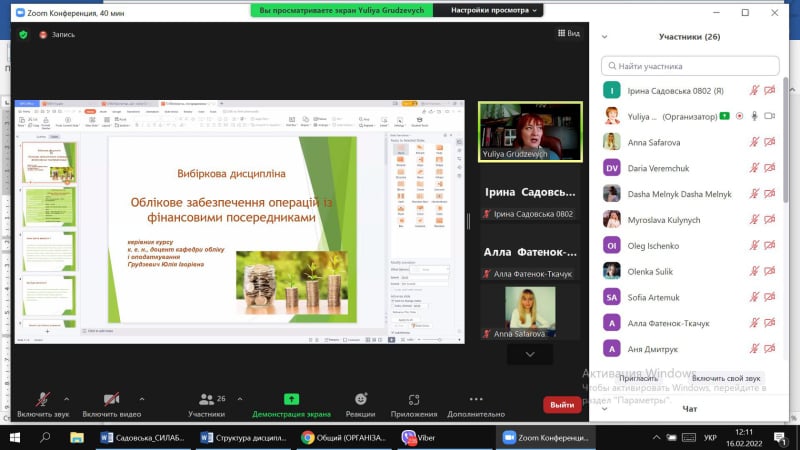The width and height of the screenshot is (800, 450).
Task: Open the Настройки просмотра dropdown
Action: click(x=494, y=10)
